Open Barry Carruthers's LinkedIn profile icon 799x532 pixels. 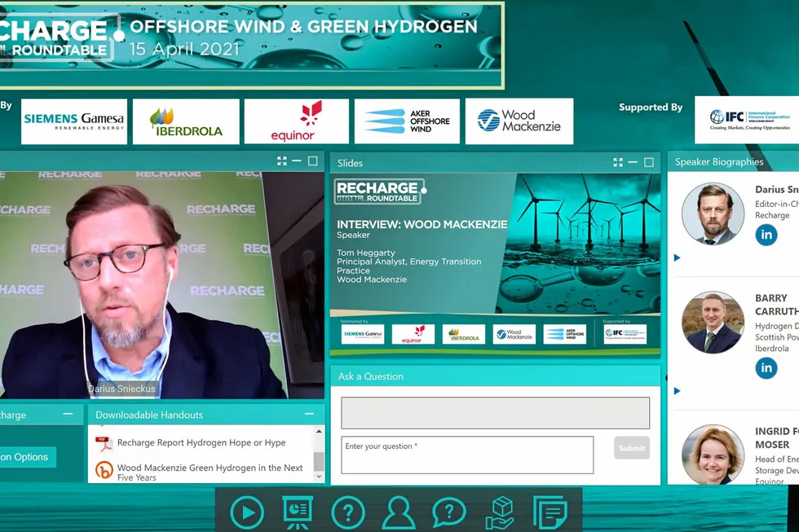coord(766,367)
